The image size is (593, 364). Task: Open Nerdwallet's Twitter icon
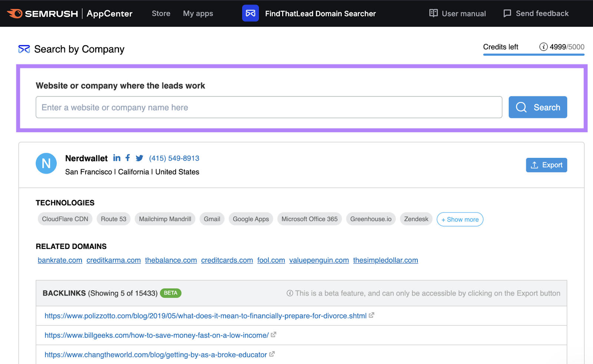click(x=139, y=158)
